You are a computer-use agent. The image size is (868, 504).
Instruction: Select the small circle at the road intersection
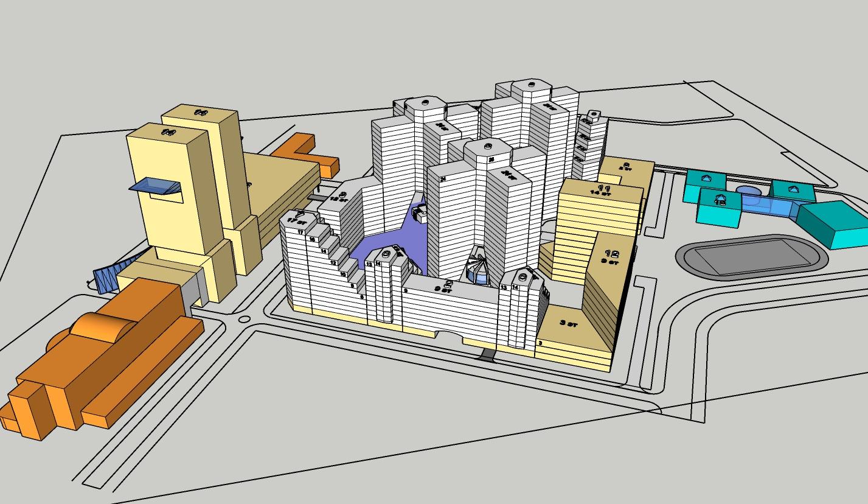tap(245, 319)
